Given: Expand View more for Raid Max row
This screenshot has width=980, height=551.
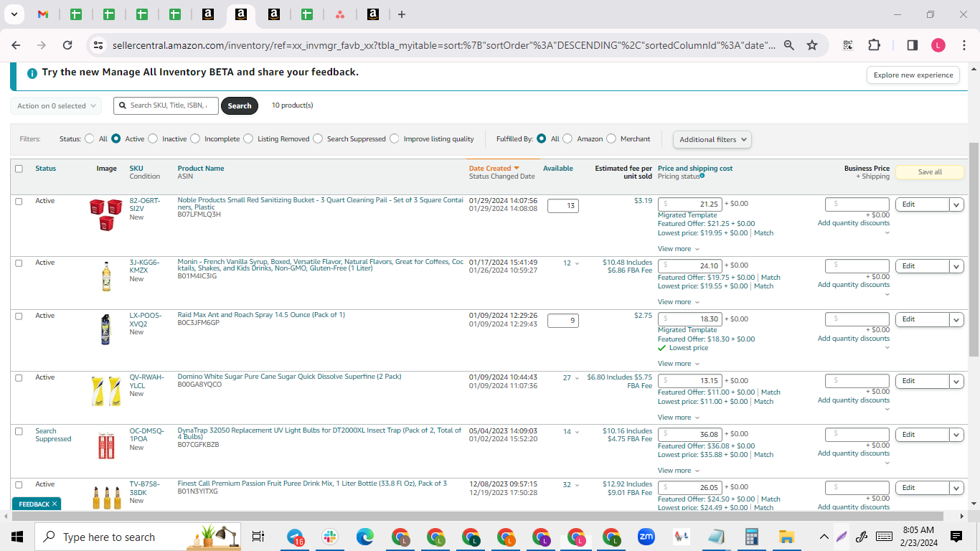Looking at the screenshot, I should pos(677,364).
